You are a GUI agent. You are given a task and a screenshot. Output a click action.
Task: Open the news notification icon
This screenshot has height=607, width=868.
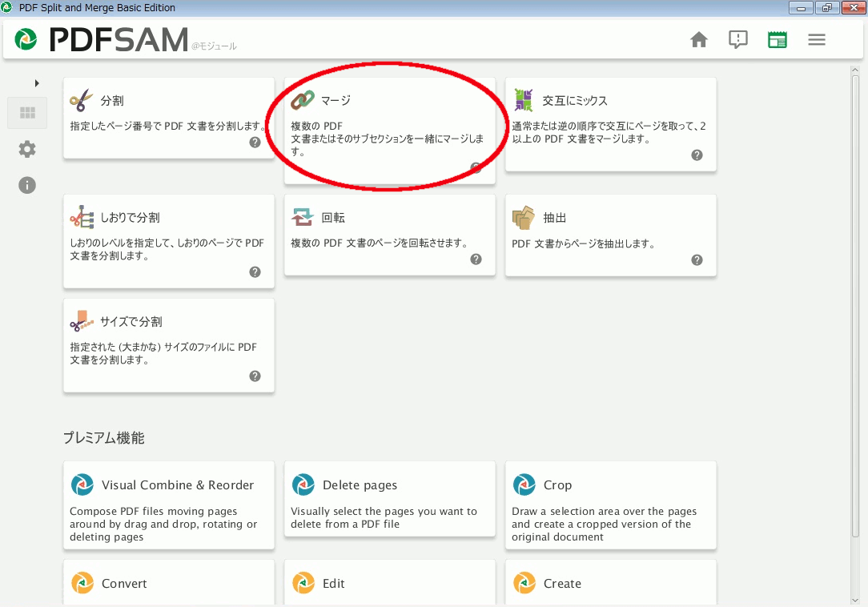(738, 40)
